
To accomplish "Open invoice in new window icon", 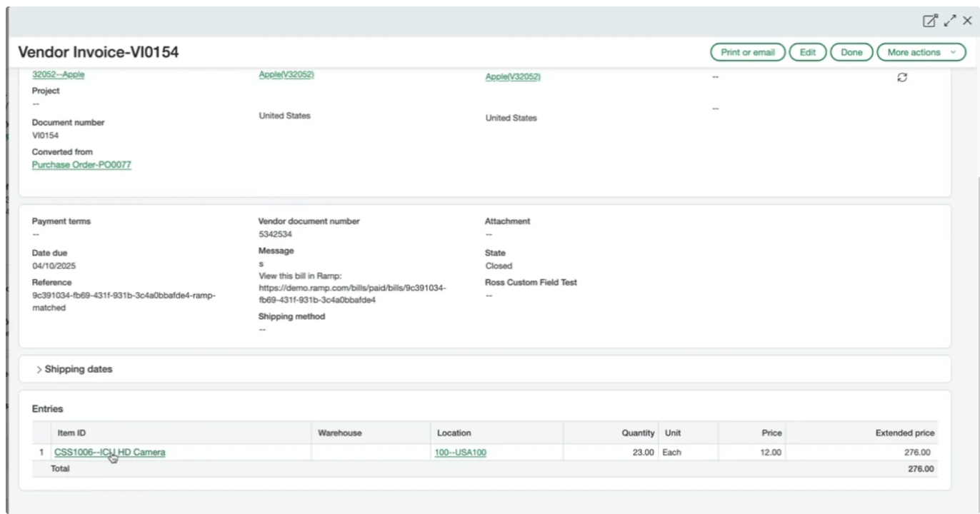I will click(930, 21).
